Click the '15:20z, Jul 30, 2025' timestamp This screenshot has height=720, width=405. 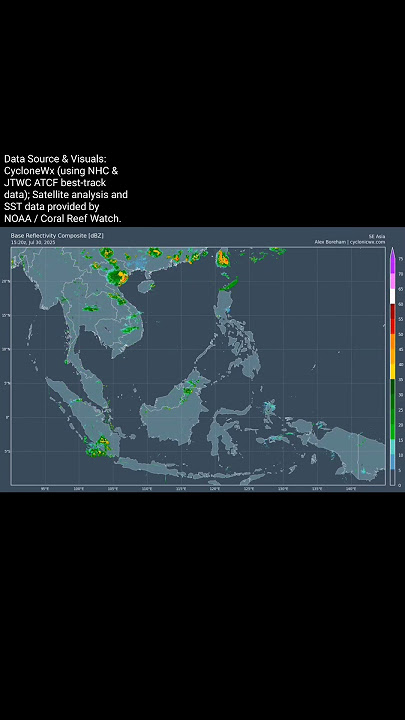click(x=33, y=242)
